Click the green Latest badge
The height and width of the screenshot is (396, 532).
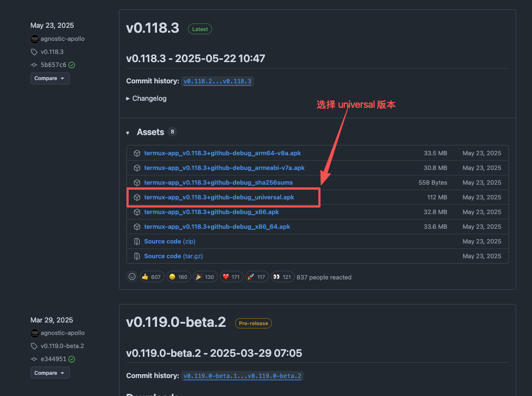200,29
